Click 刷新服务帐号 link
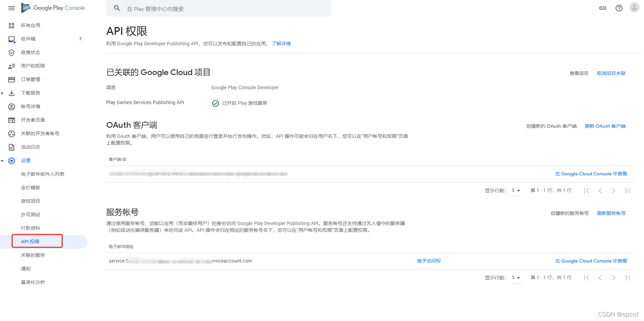 click(x=611, y=213)
